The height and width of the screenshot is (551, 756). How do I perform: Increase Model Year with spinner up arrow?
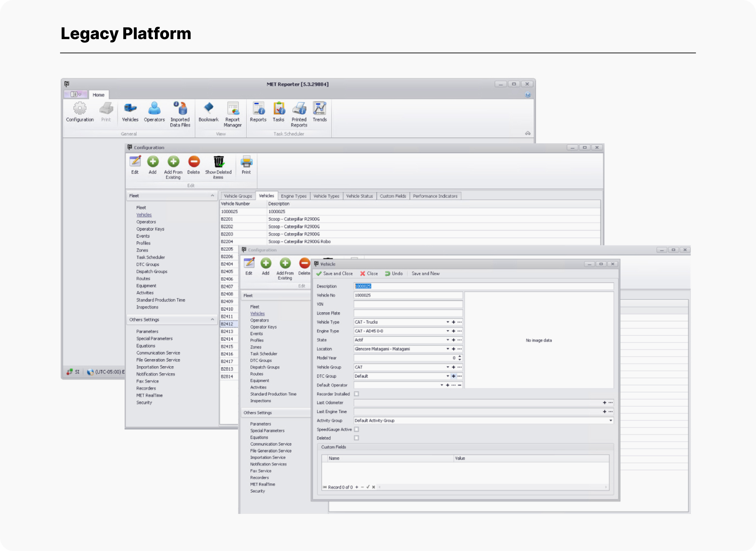pyautogui.click(x=459, y=356)
